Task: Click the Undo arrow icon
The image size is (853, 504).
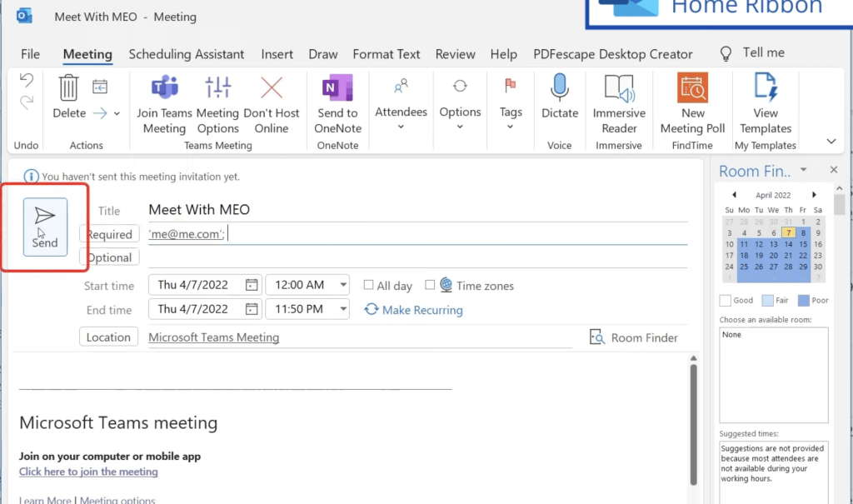Action: click(26, 81)
